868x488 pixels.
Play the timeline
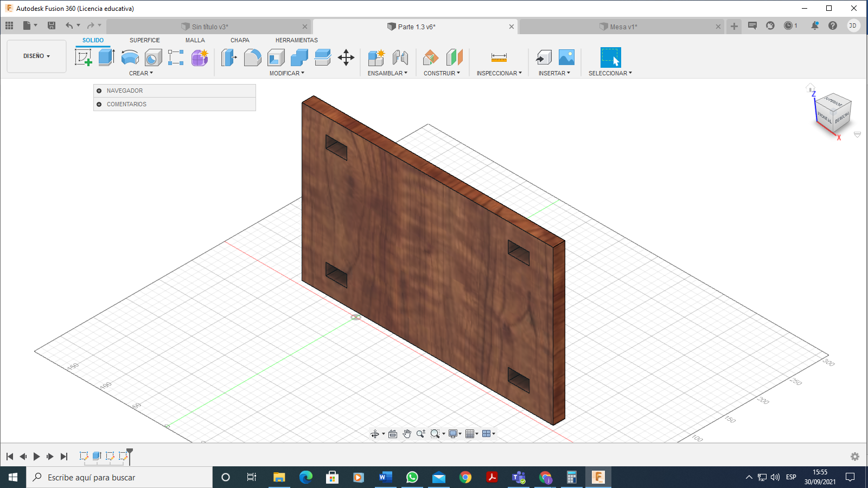click(36, 457)
